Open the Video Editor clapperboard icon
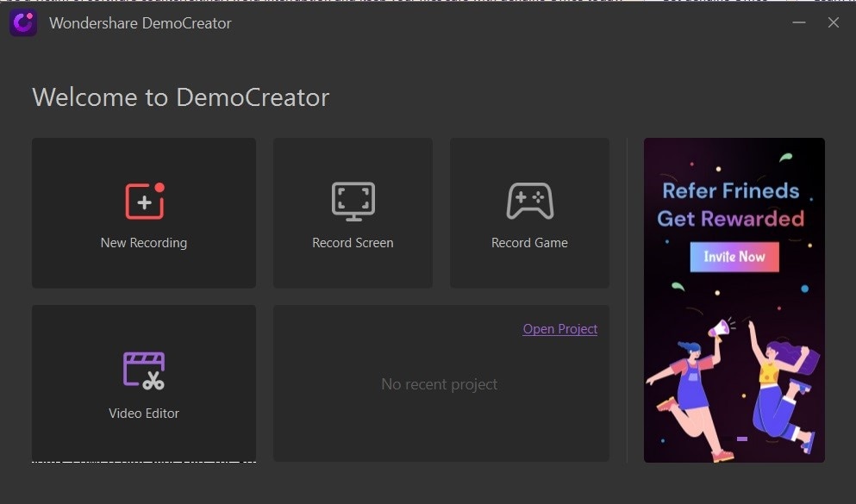856x504 pixels. click(144, 371)
